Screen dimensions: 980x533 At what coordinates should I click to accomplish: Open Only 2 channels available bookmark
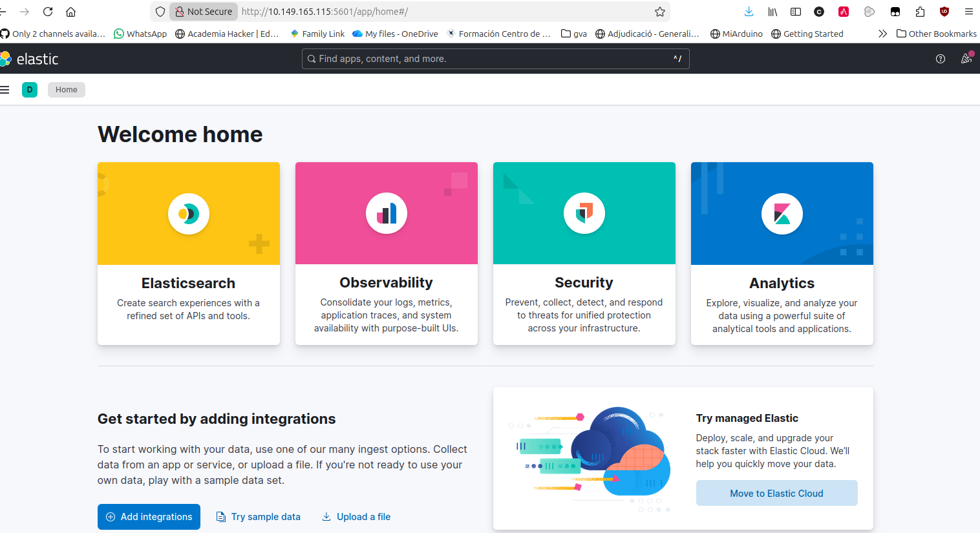point(53,34)
